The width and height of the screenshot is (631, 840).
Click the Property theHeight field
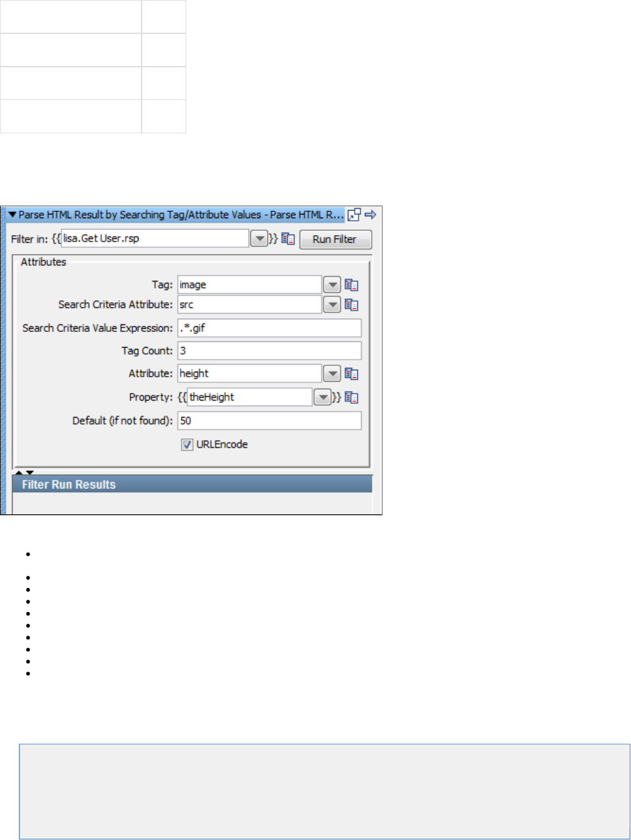(x=250, y=397)
